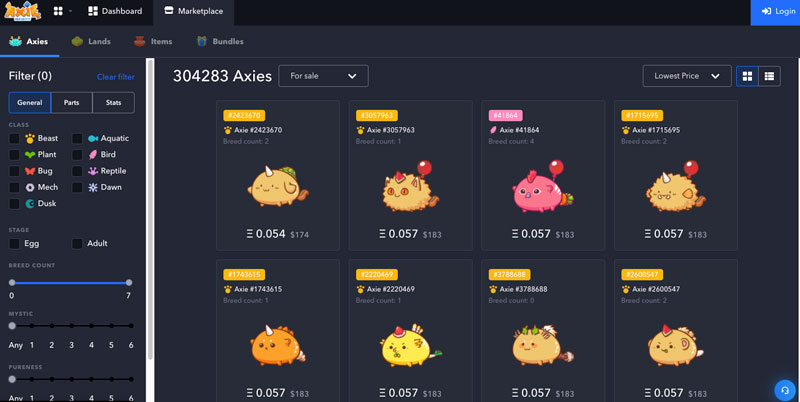The image size is (800, 402).
Task: Click the Bug class butterfly icon
Action: (x=30, y=171)
